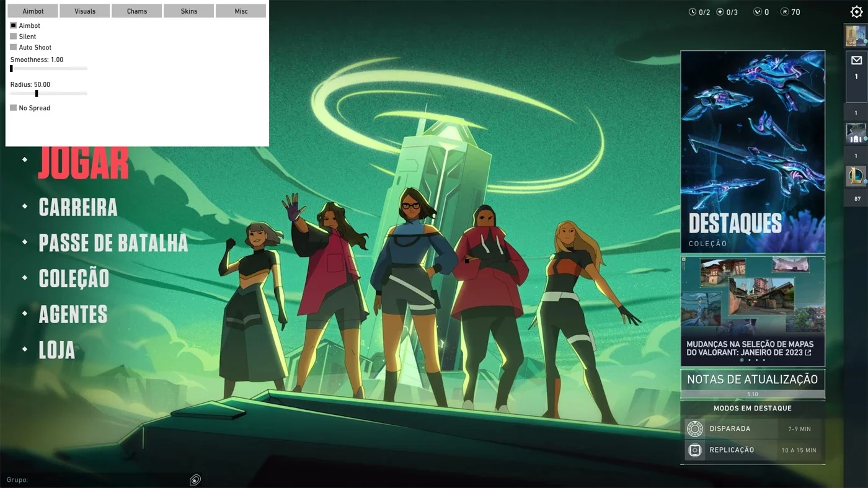Select the last news carousel dot

(764, 360)
